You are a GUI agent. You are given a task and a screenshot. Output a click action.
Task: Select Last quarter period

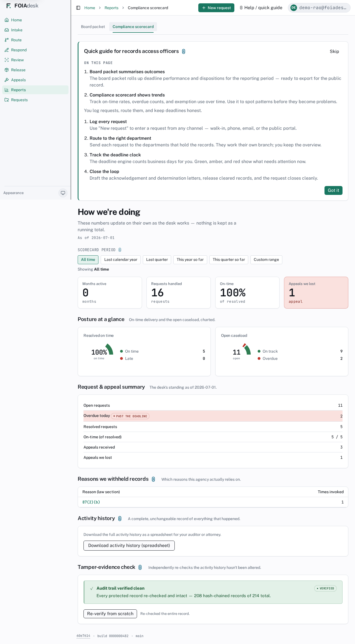tap(157, 260)
